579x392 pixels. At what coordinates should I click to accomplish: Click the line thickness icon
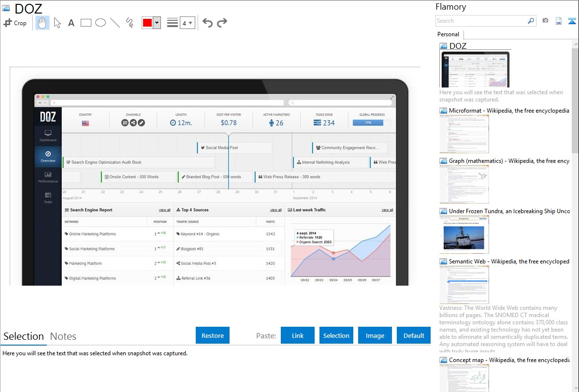pyautogui.click(x=173, y=23)
